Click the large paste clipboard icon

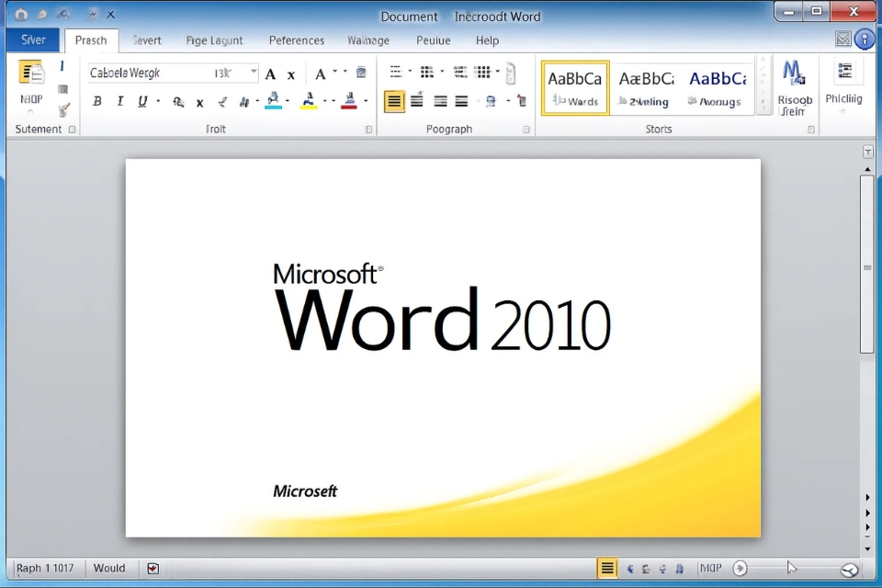(31, 73)
